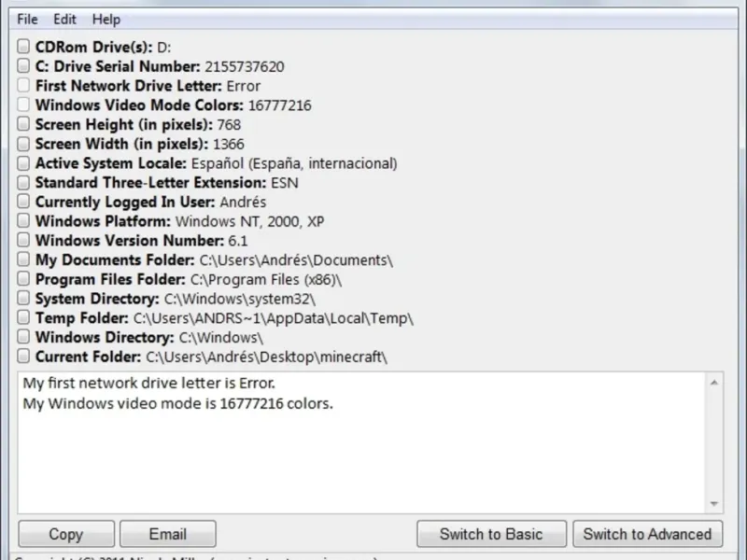
Task: Check the Windows Platform checkbox
Action: point(23,220)
